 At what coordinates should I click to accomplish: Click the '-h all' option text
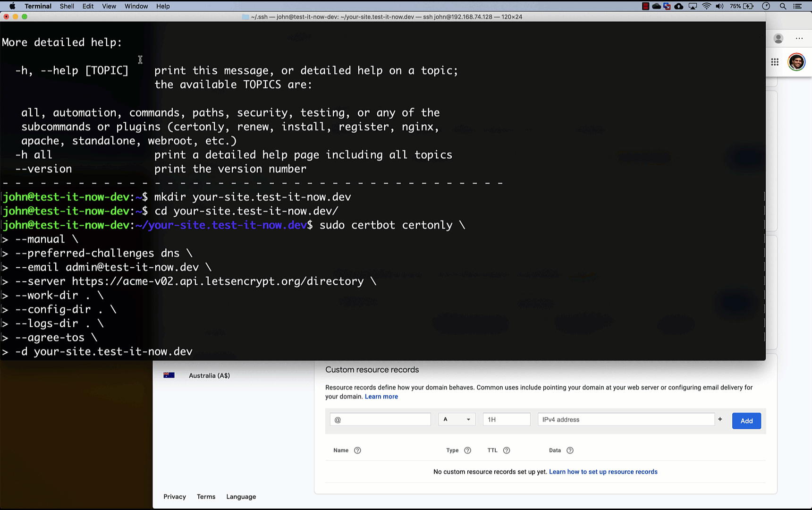(34, 155)
